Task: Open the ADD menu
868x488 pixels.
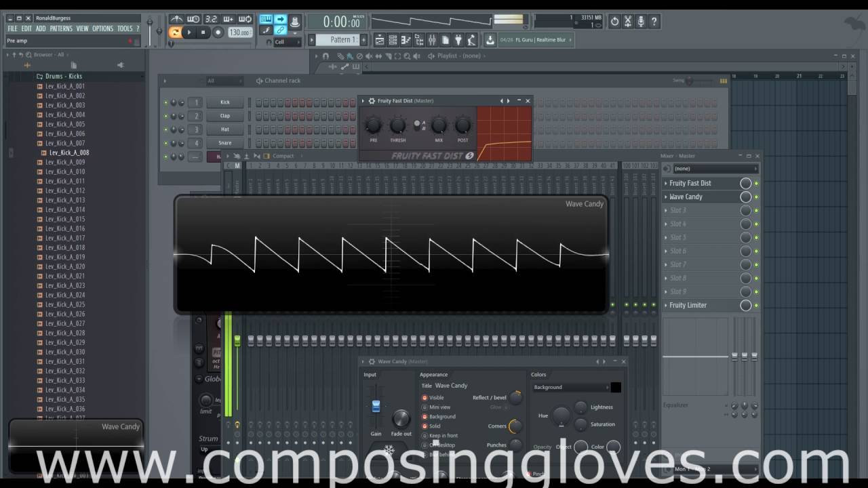Action: [x=41, y=28]
